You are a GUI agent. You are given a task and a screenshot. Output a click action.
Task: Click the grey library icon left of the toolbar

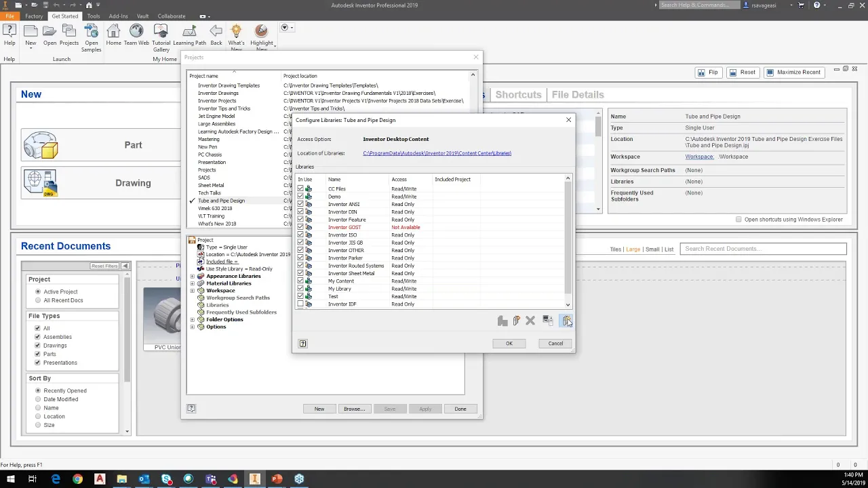(502, 321)
